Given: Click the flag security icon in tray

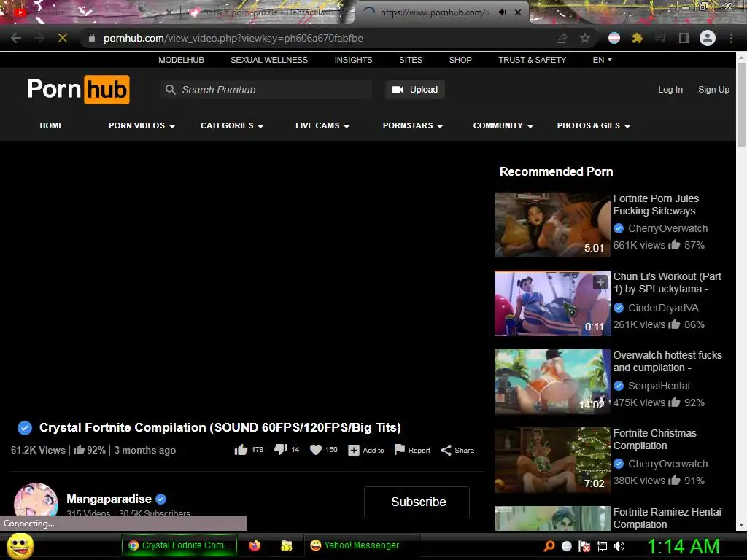Looking at the screenshot, I should click(584, 546).
